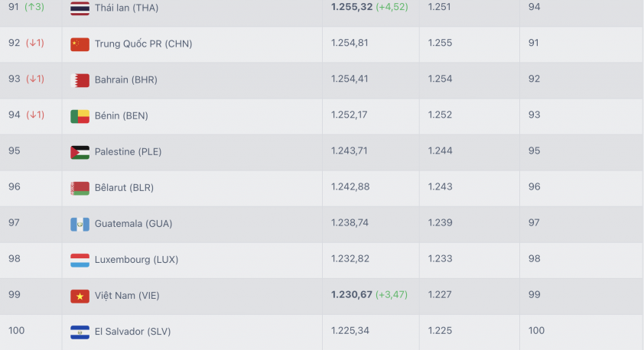
Task: Click the Bahrain flag icon
Action: point(80,80)
